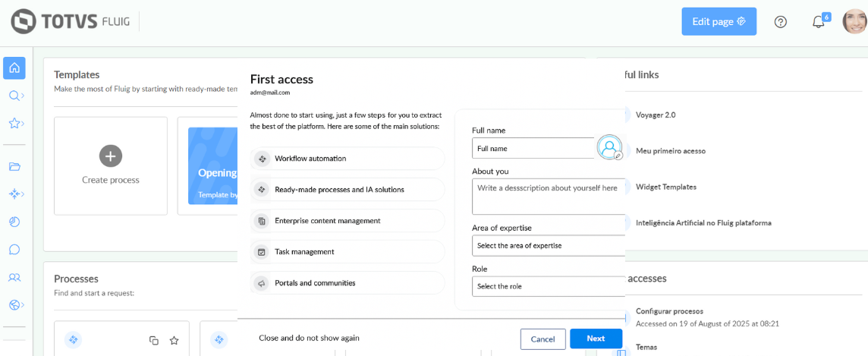The height and width of the screenshot is (356, 868).
Task: Open the folder documents sidebar icon
Action: pyautogui.click(x=14, y=167)
